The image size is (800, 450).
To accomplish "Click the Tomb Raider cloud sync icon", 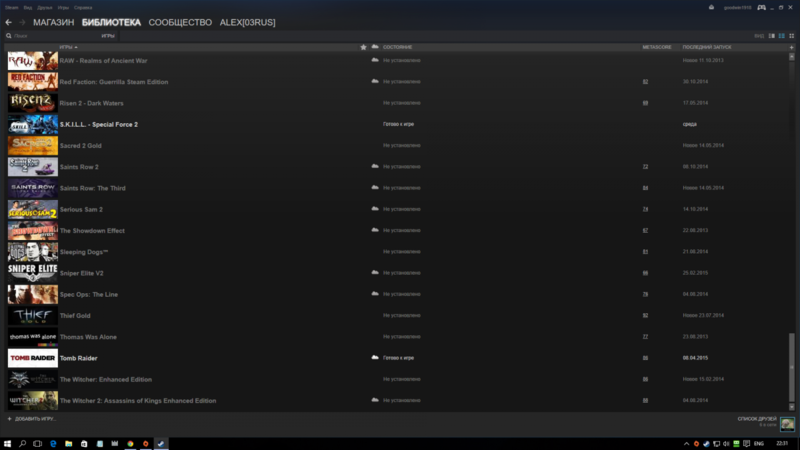I will 375,358.
